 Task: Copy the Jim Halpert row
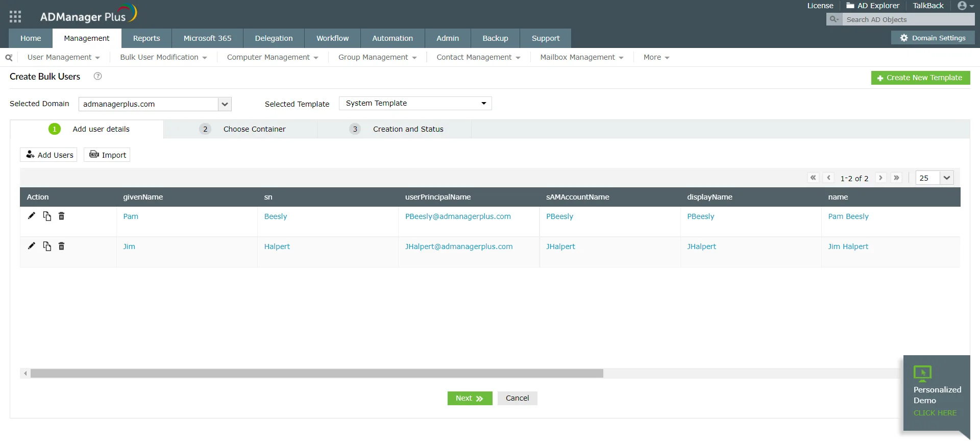click(47, 246)
